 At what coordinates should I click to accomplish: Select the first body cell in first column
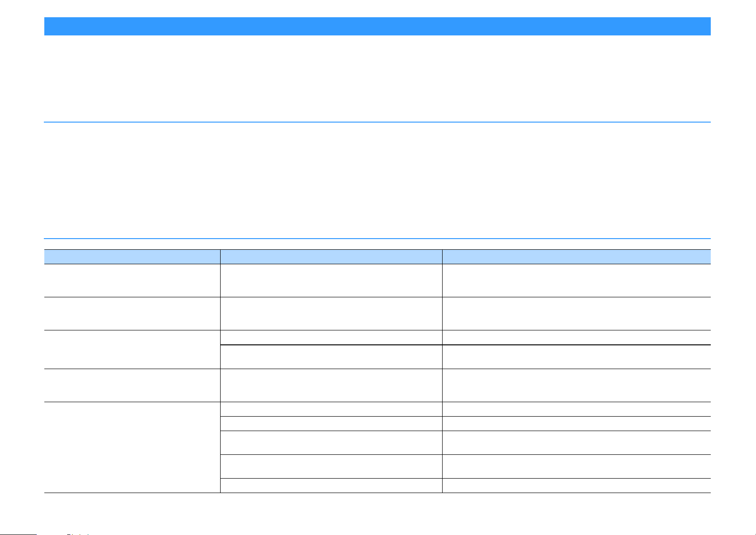click(132, 281)
